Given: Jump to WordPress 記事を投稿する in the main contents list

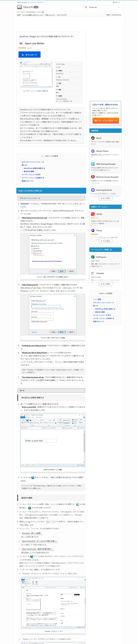Looking at the screenshot, I should click(34, 168).
